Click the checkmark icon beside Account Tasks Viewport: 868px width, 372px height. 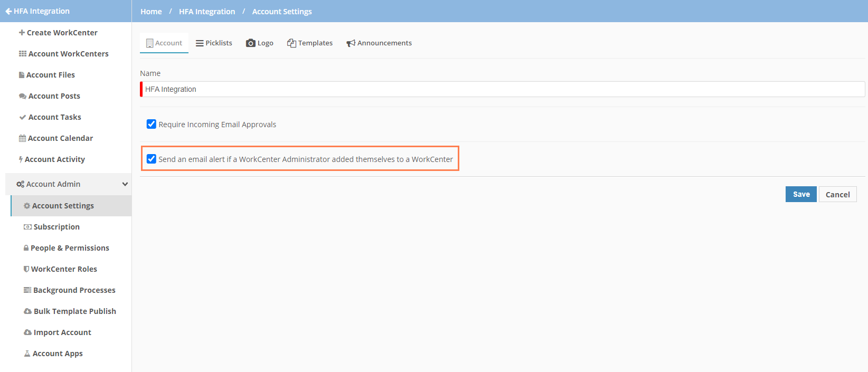23,117
